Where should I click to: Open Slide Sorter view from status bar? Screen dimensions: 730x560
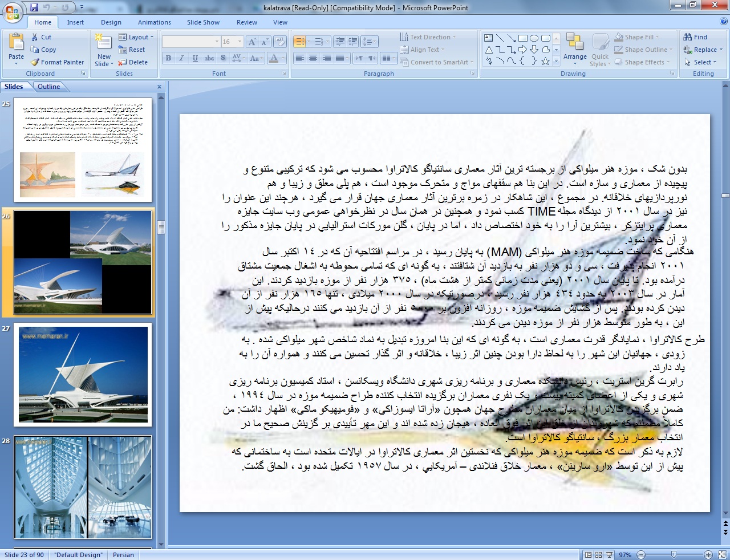click(598, 554)
